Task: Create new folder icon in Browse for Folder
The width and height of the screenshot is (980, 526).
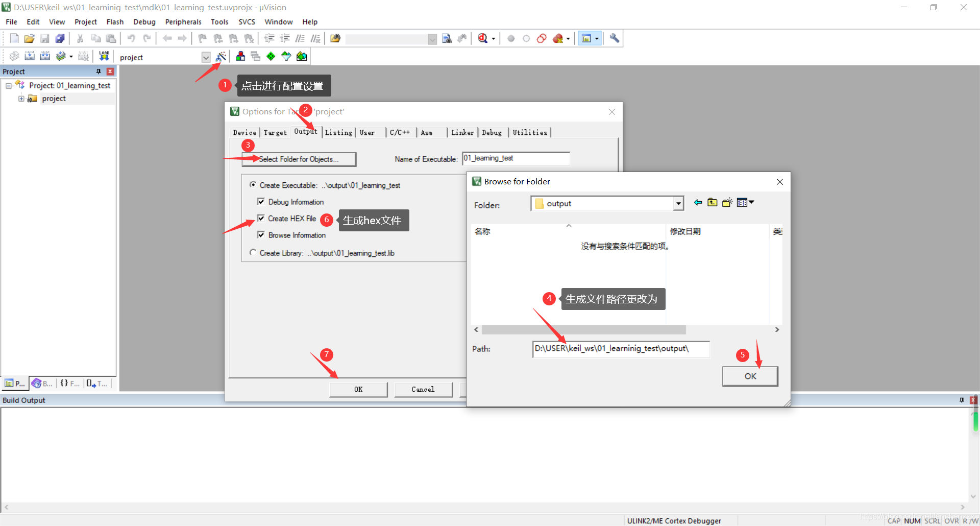Action: [727, 203]
